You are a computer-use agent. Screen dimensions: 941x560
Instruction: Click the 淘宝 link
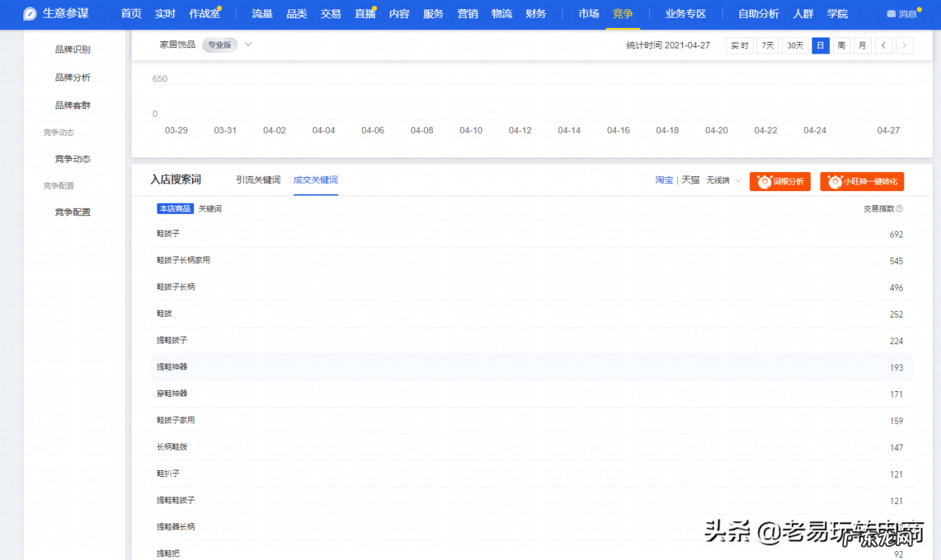[x=664, y=180]
